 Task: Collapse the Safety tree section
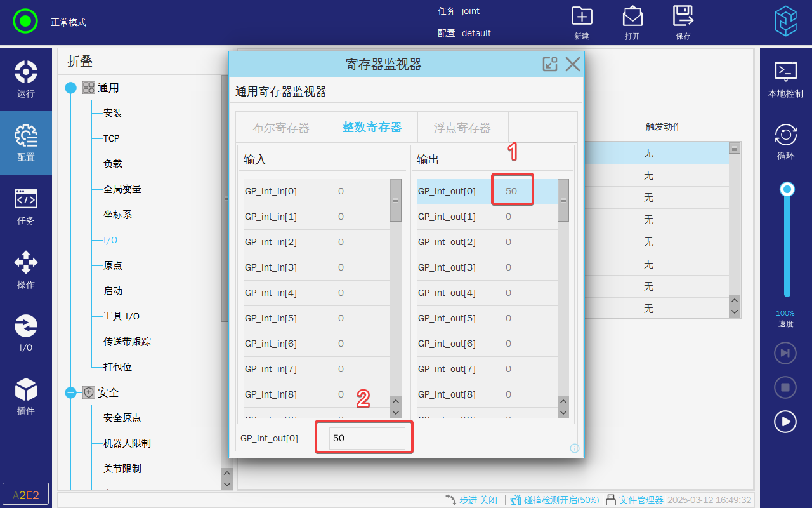click(71, 392)
